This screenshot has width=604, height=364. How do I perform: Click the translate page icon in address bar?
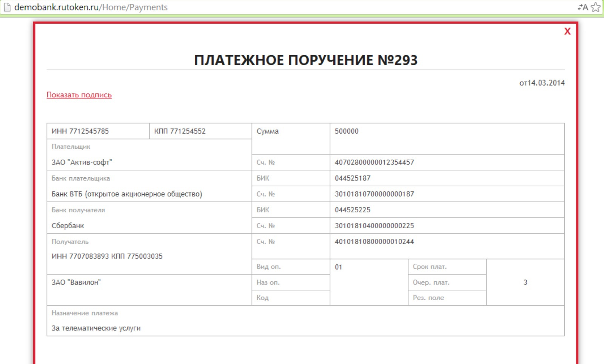click(x=583, y=7)
